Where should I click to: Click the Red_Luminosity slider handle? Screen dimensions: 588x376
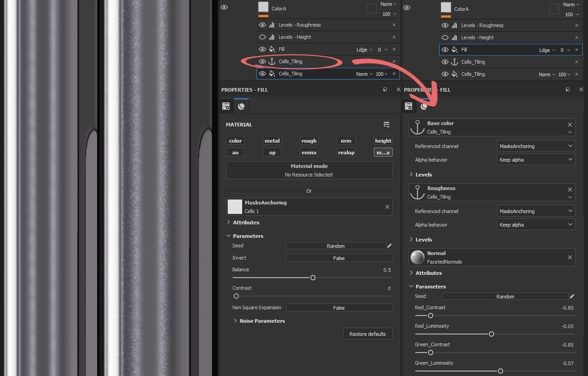(492, 334)
